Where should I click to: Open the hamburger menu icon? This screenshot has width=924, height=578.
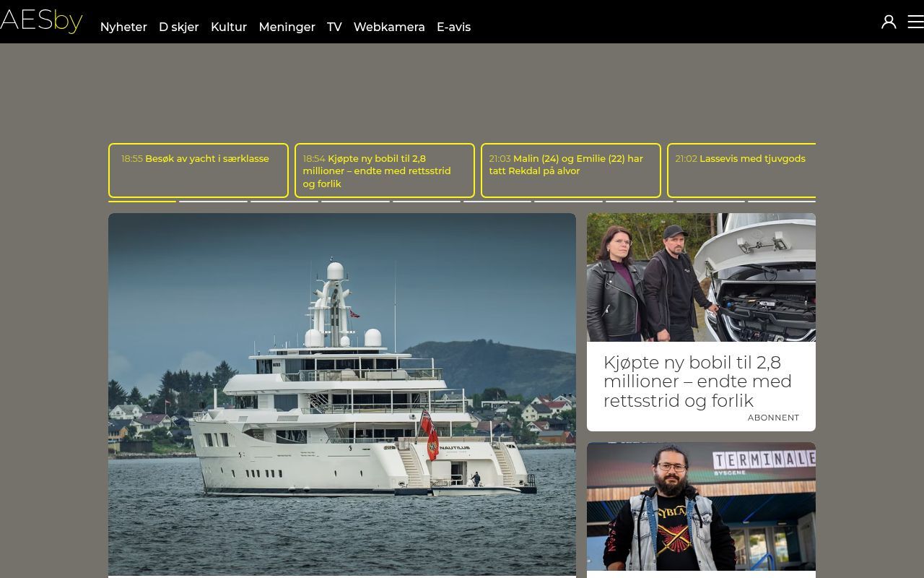pyautogui.click(x=915, y=22)
